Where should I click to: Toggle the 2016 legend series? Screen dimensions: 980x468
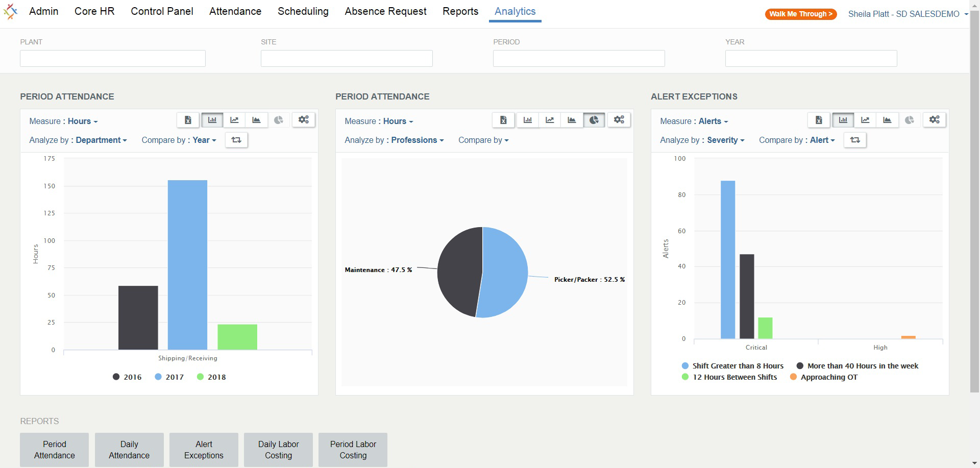(127, 377)
